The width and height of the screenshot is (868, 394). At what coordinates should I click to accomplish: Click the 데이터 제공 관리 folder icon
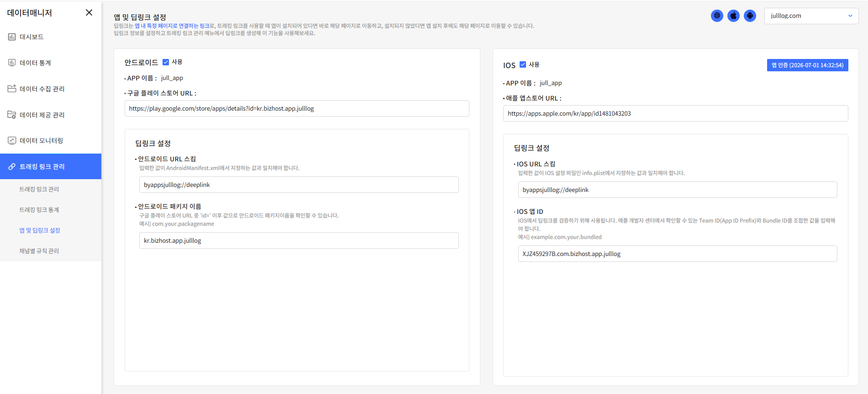click(12, 115)
